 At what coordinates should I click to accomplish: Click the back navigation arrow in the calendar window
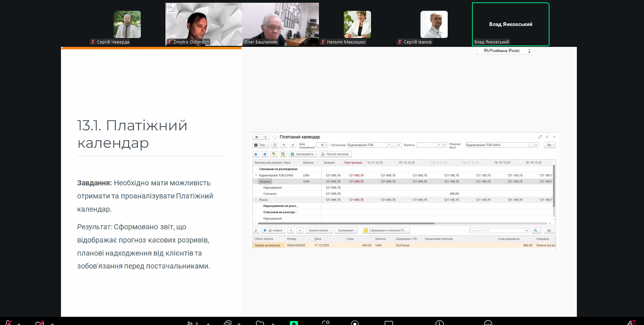click(x=257, y=137)
